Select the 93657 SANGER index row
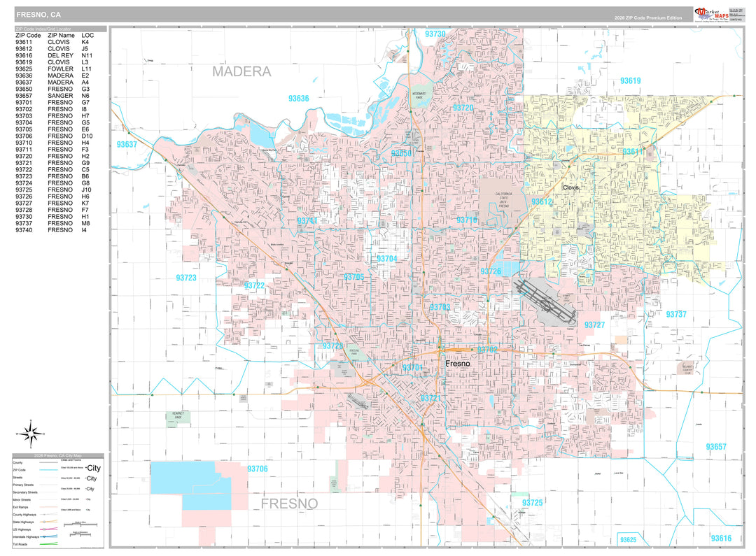This screenshot has width=756, height=556. point(53,96)
